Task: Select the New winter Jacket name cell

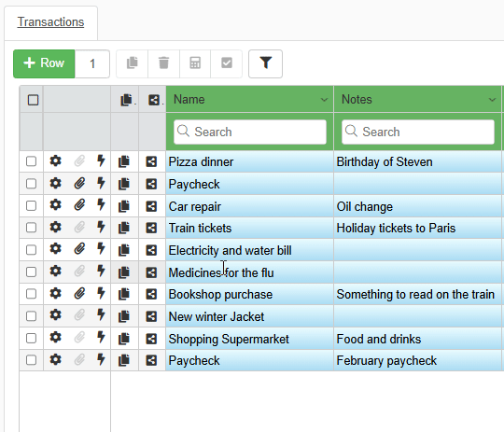Action: [x=250, y=316]
